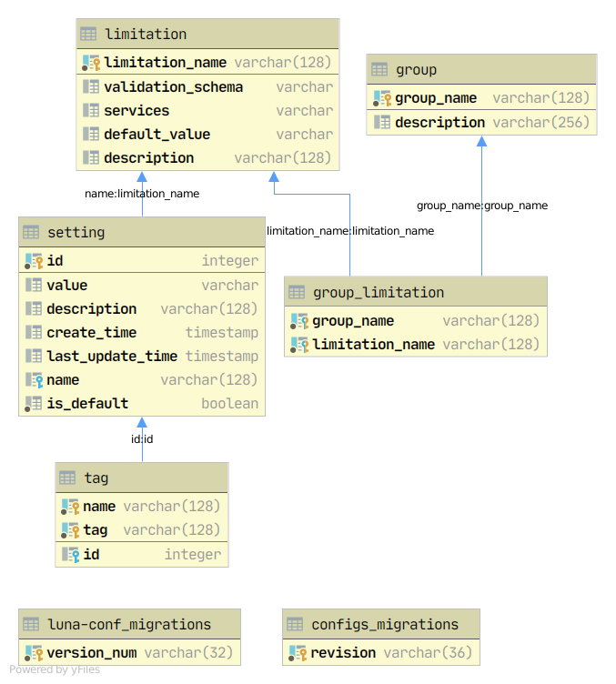Select the group_limitation table title

coord(378,293)
